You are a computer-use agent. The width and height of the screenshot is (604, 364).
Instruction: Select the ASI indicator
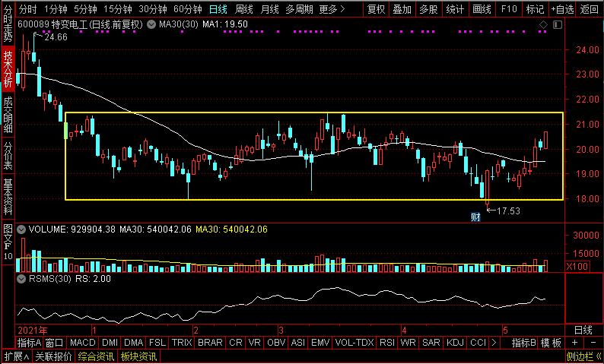click(298, 343)
